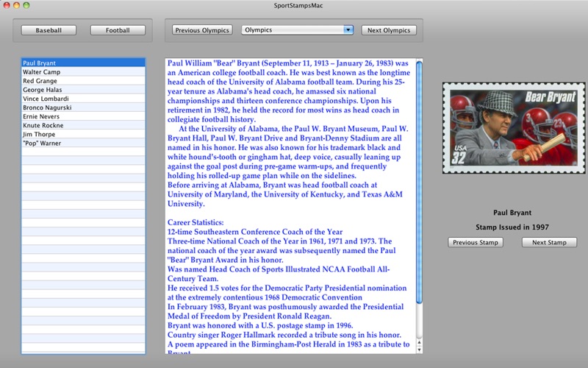Click the biography text scrollbar thumb
Image resolution: width=588 pixels, height=368 pixels.
tap(419, 182)
